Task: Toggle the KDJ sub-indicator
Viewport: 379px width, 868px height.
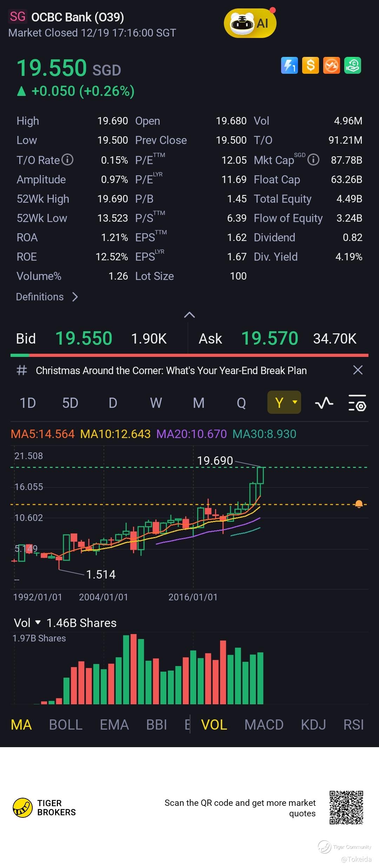Action: pos(313,725)
